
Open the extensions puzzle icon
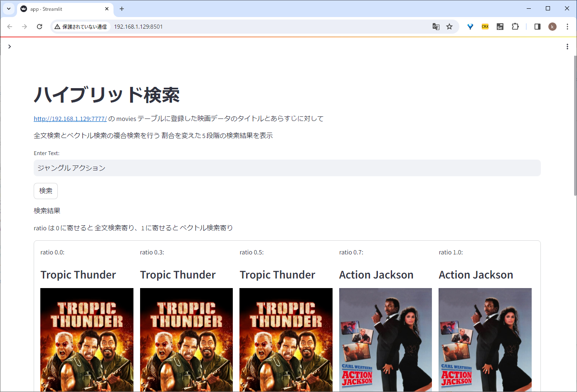point(515,27)
